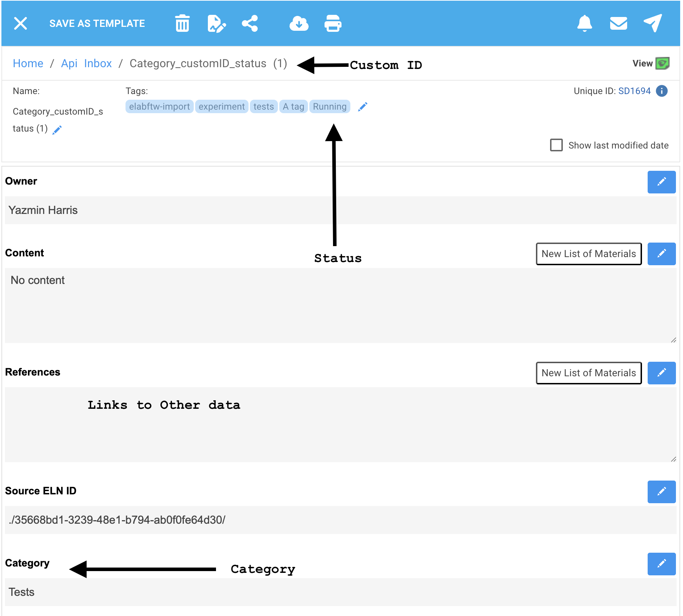Click the pencil next to tags

363,107
